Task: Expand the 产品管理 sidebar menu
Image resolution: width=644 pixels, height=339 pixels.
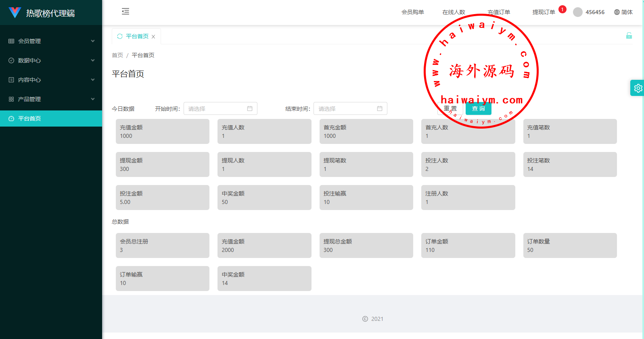Action: point(51,99)
